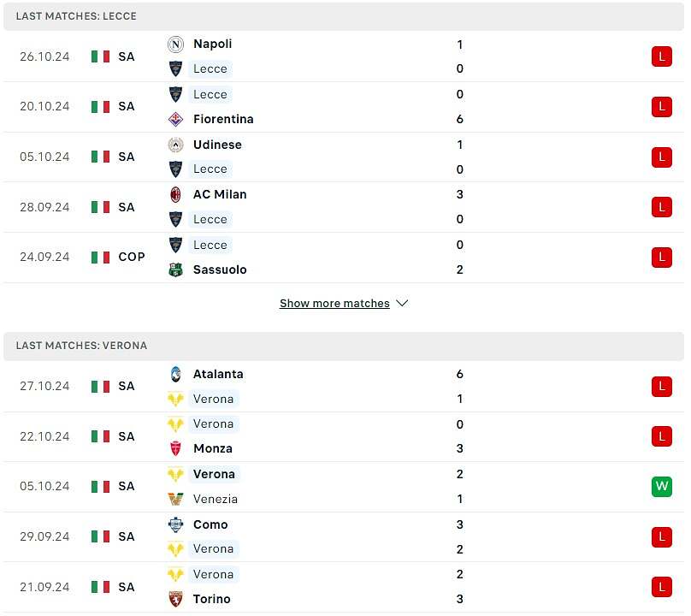691x616 pixels.
Task: Click the Last Matches: Lecce header
Action: click(345, 16)
